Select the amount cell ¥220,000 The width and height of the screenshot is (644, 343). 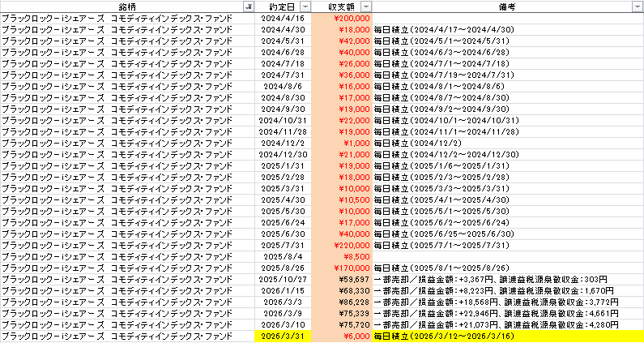click(341, 246)
